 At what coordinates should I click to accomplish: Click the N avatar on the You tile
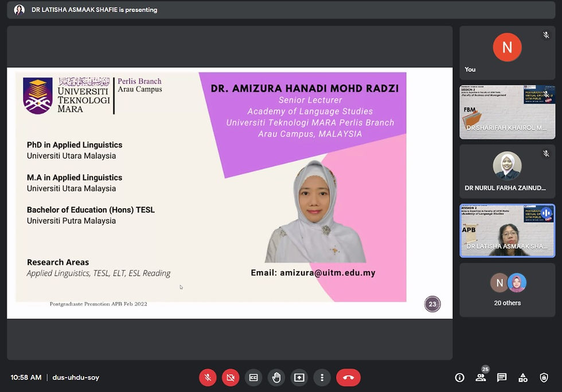[x=507, y=48]
